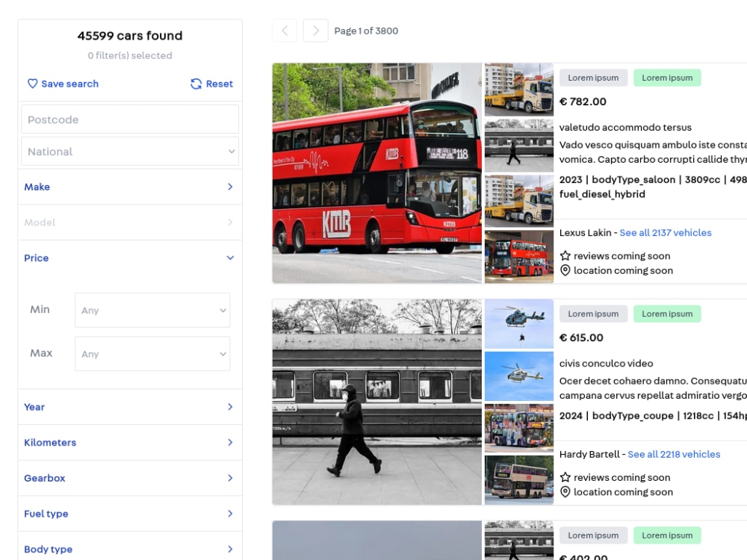Click star icon in Lexus Lakin listing
Image resolution: width=747 pixels, height=560 pixels.
[x=565, y=255]
